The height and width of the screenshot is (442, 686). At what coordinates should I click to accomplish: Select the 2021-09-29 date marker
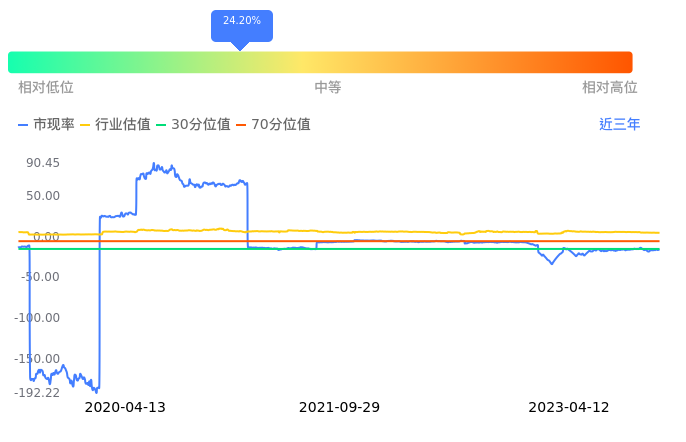[340, 408]
